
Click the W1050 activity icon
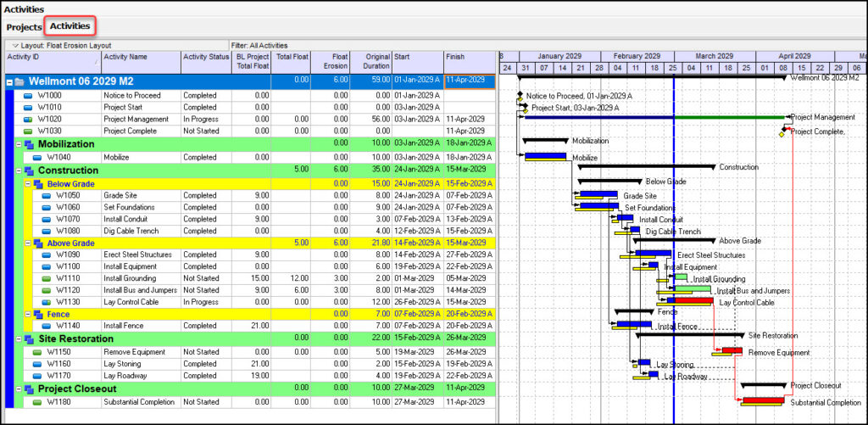[x=46, y=196]
